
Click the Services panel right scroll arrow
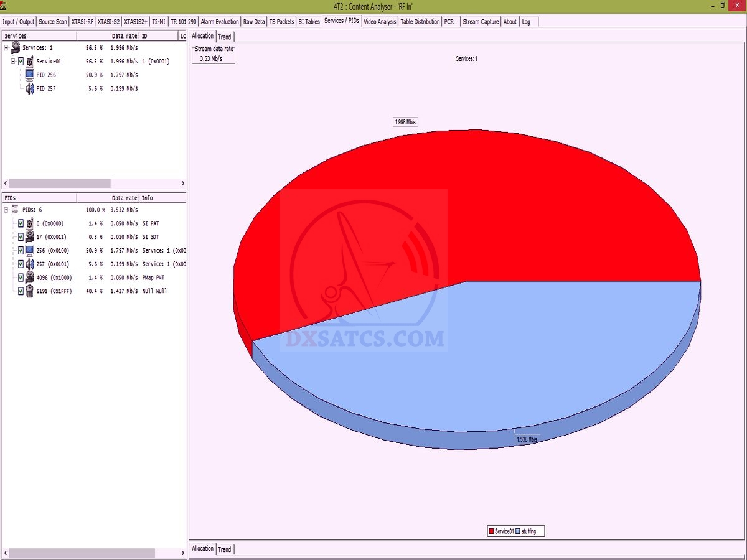182,184
